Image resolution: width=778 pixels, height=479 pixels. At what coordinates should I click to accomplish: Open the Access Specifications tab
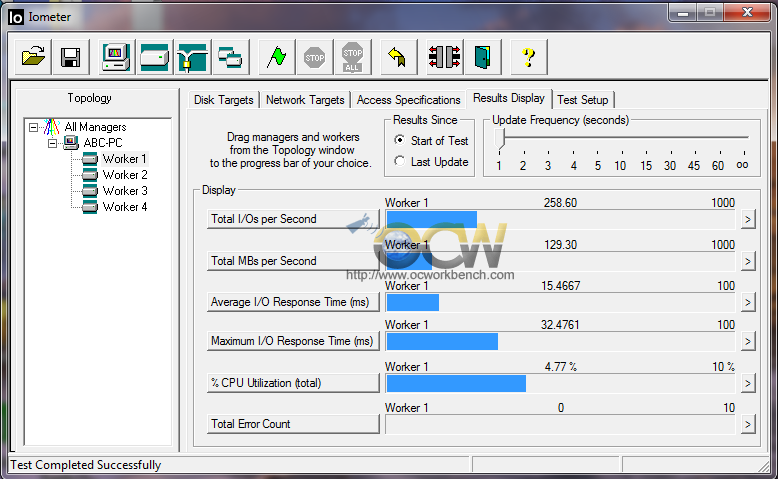tap(408, 100)
